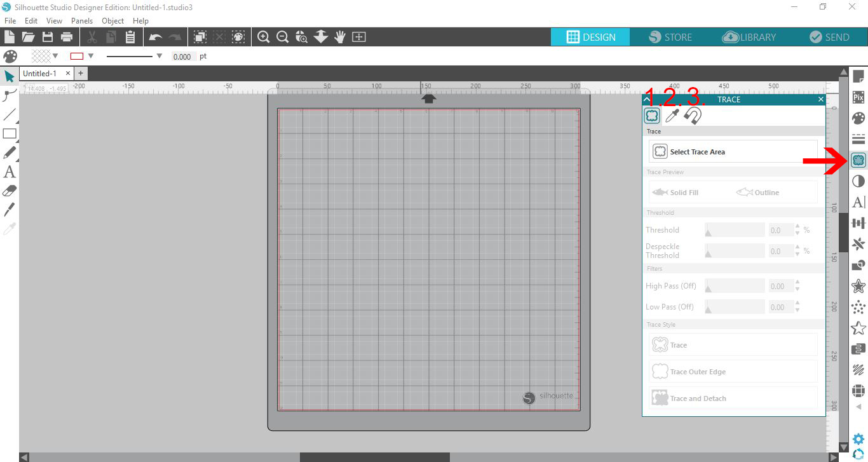Undo the last action

click(155, 37)
